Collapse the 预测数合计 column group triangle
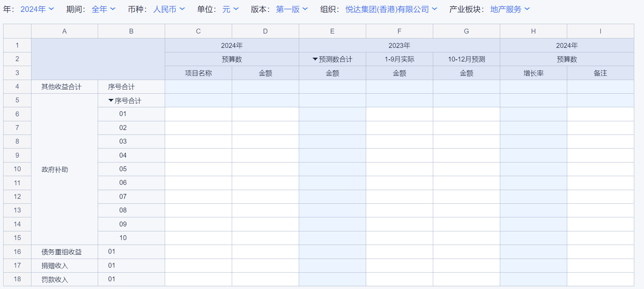Image resolution: width=644 pixels, height=289 pixels. tap(315, 59)
